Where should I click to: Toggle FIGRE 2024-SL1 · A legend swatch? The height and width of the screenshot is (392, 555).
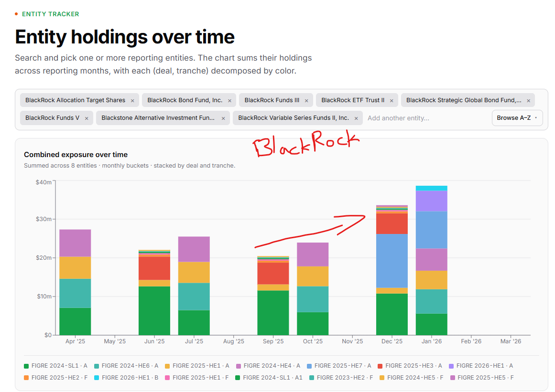pos(26,366)
